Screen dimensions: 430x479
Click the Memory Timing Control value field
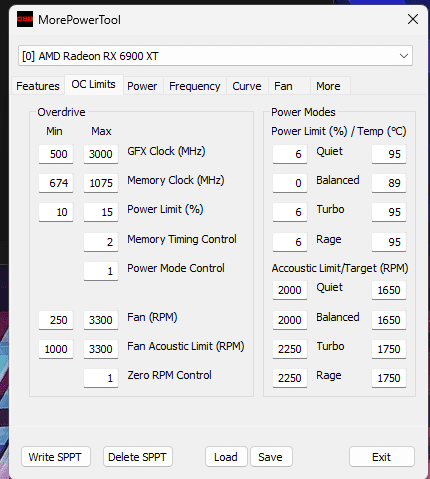[101, 242]
